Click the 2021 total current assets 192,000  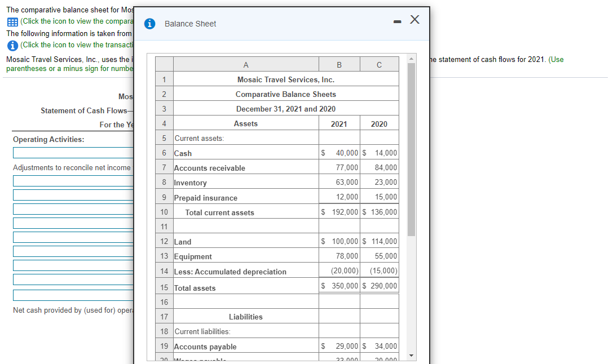pos(345,212)
